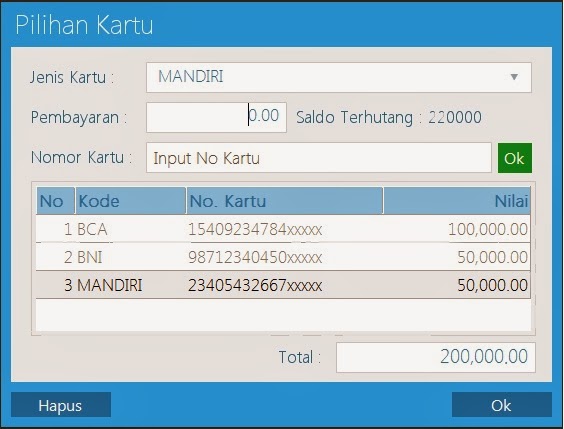Click the dropdown arrow beside MANDIRI
Screen dimensions: 564x429
tap(514, 77)
